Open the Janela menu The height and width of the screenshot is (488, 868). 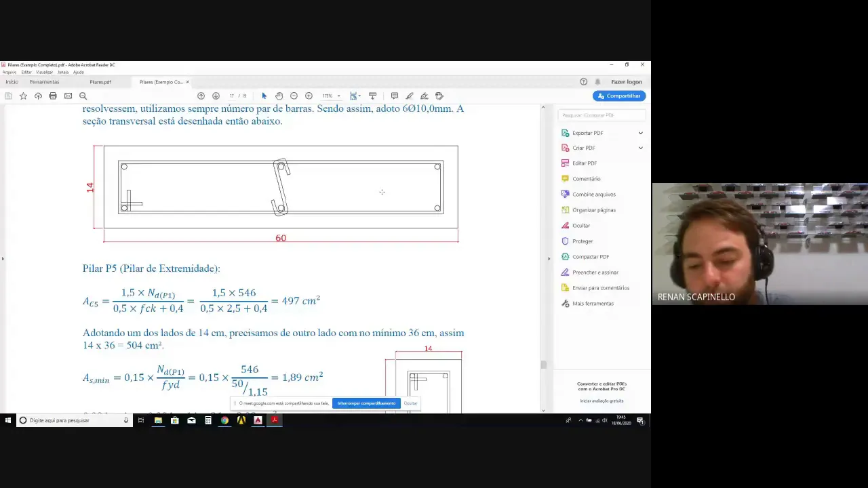coord(63,72)
